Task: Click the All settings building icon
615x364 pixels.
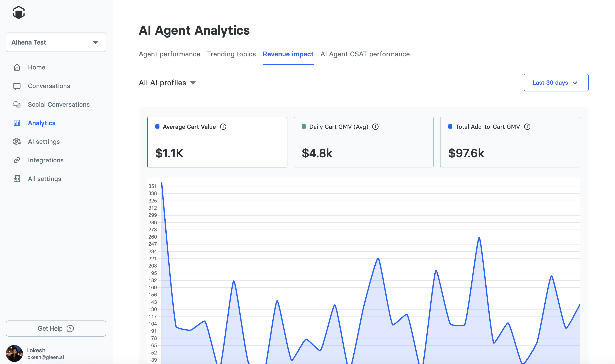Action: pyautogui.click(x=17, y=179)
